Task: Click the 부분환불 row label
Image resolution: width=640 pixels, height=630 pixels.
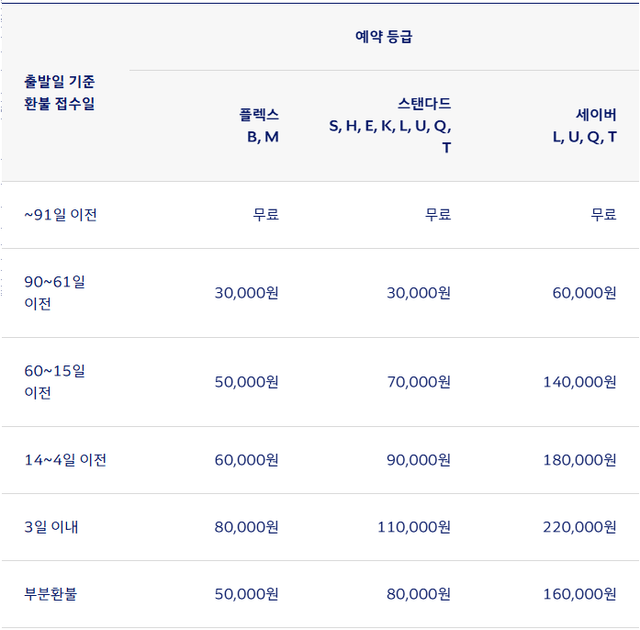Action: tap(51, 594)
